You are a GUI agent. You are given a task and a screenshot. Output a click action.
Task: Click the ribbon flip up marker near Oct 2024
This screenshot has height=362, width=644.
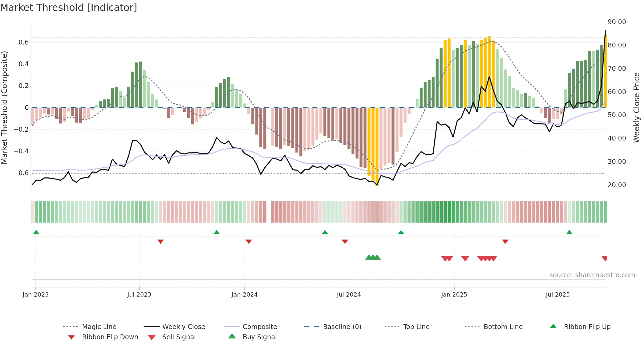tap(401, 232)
